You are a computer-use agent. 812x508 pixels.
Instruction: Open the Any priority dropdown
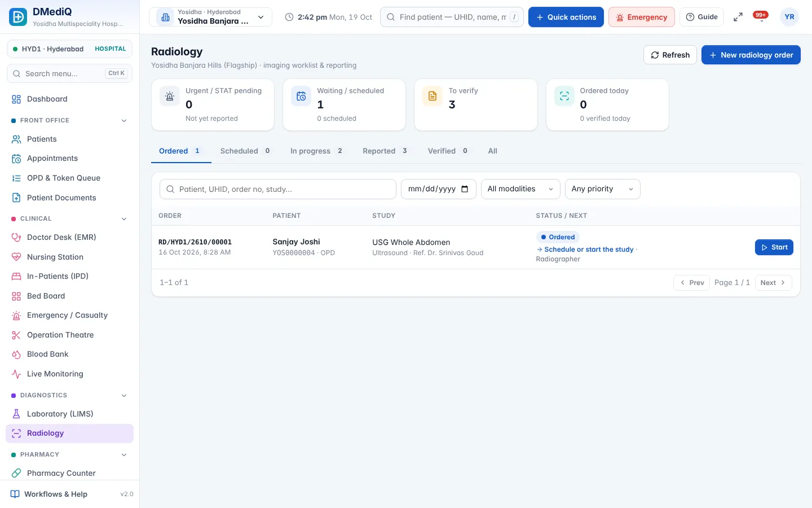click(603, 189)
